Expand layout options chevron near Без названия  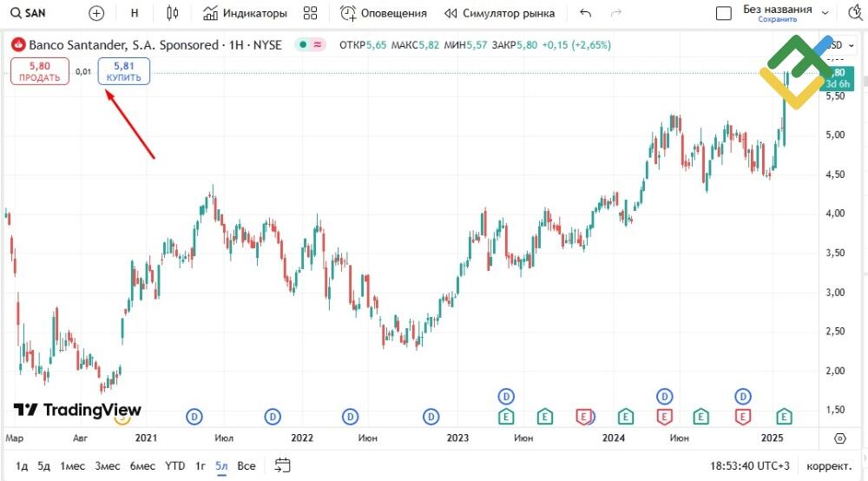(x=825, y=13)
